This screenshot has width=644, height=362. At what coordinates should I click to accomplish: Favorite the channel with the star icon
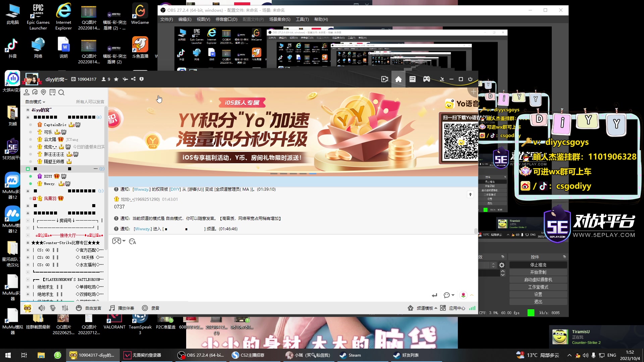[116, 79]
